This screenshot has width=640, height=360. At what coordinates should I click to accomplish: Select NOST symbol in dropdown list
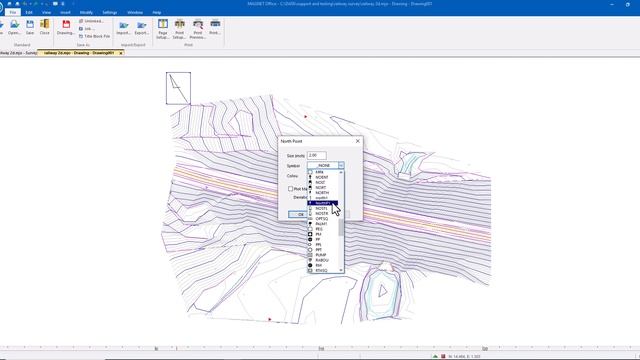(x=323, y=182)
